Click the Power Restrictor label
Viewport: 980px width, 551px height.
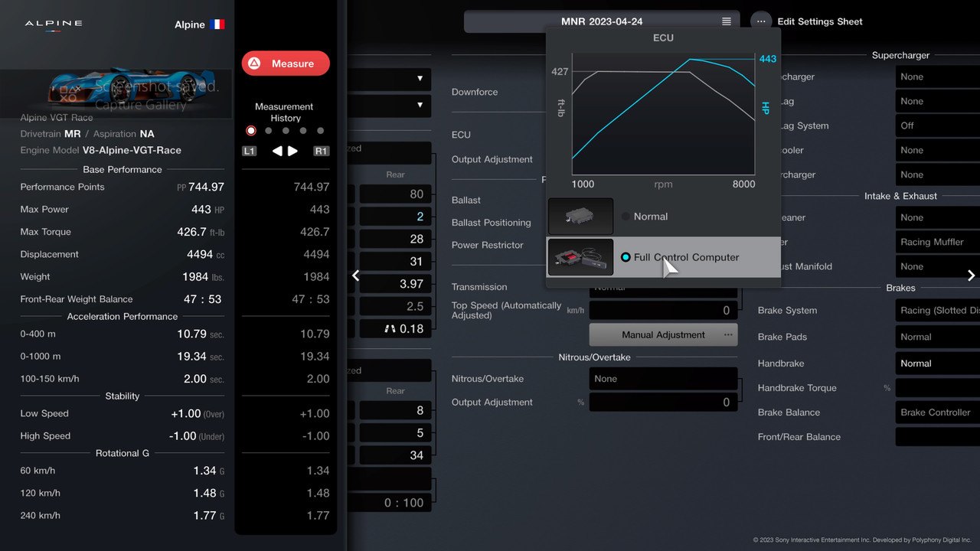(x=488, y=245)
